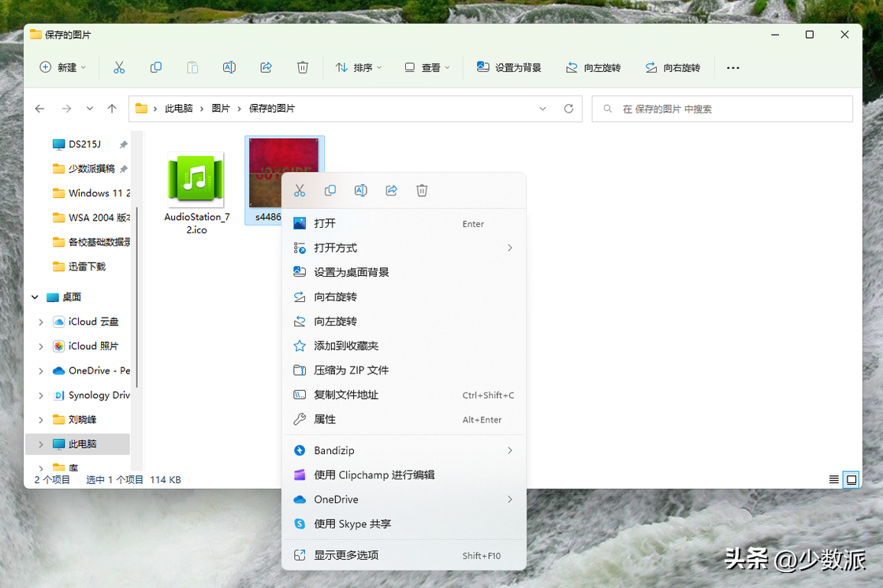Click the 设置为背景 toolbar button
883x588 pixels.
pyautogui.click(x=509, y=68)
